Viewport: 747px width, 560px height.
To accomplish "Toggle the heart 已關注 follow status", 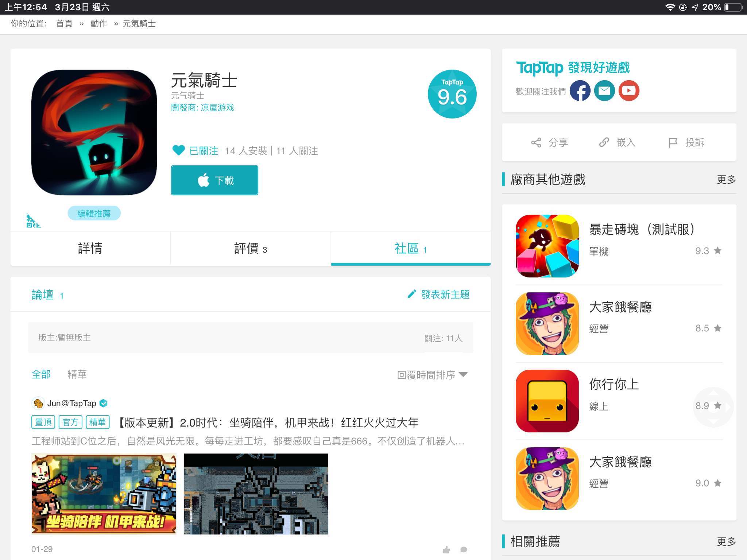I will pos(195,151).
